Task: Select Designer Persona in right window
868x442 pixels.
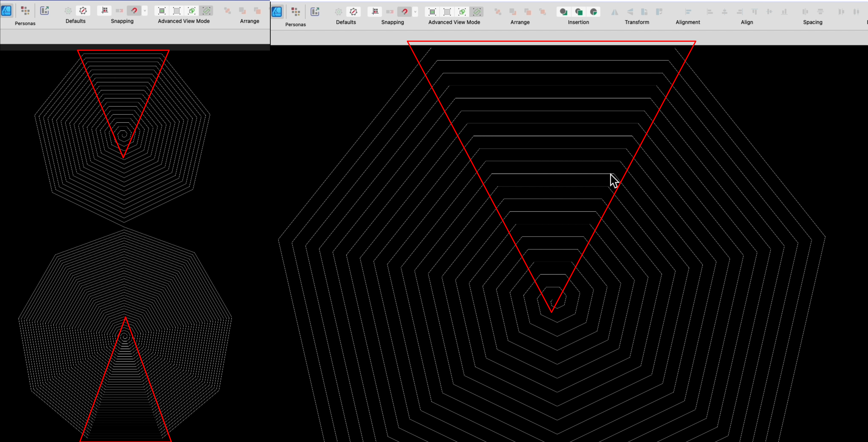Action: click(277, 12)
